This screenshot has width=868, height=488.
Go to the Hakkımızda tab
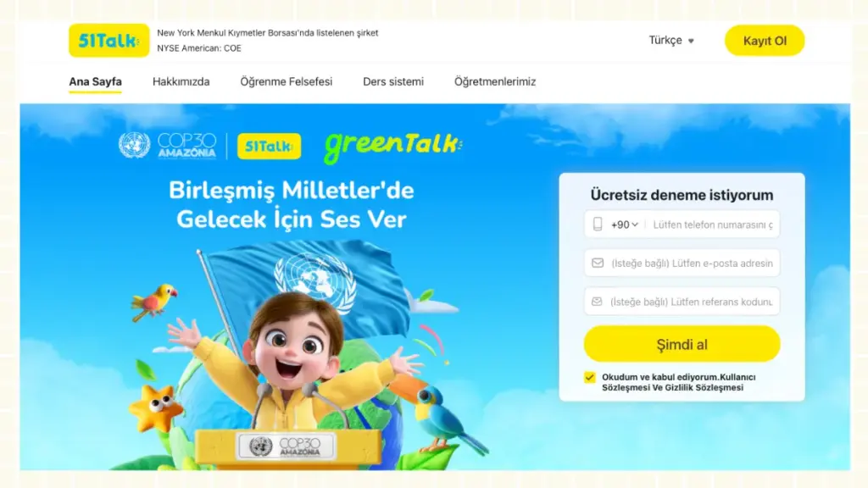[181, 82]
